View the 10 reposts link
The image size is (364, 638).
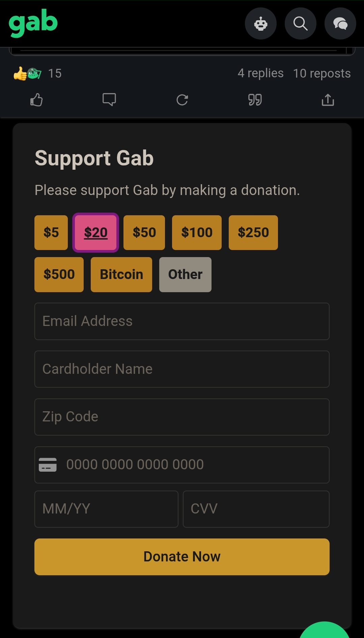pos(322,73)
